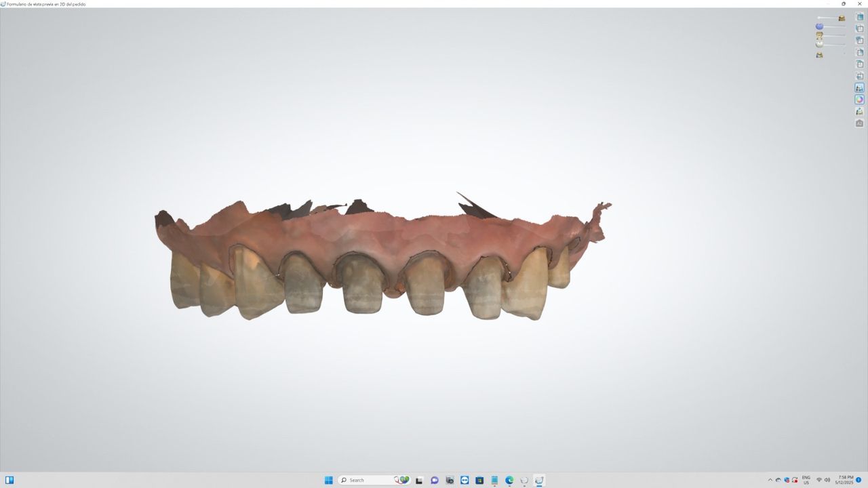Select the top cube view icon
868x488 pixels.
860,17
